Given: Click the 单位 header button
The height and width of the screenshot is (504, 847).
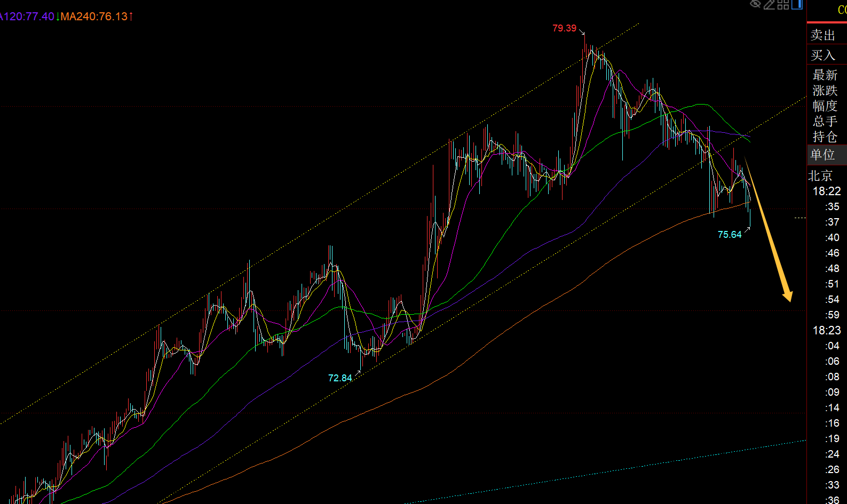Looking at the screenshot, I should point(827,155).
